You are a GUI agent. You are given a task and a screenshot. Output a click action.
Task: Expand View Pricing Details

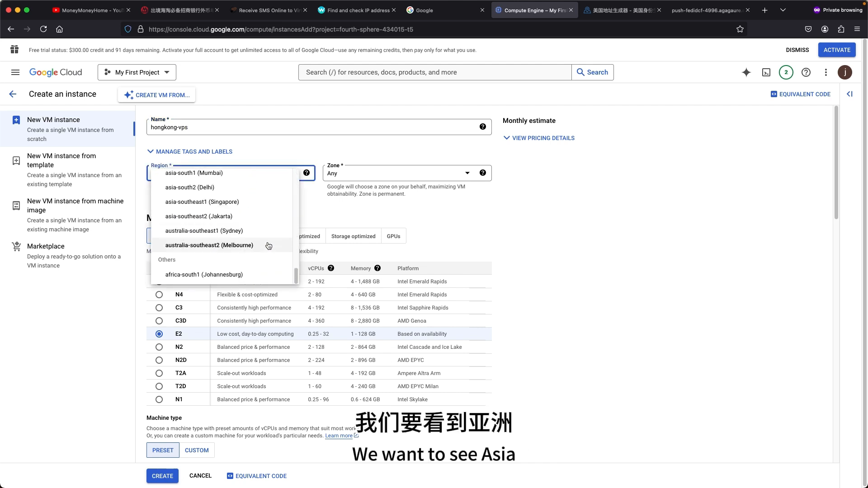coord(539,138)
